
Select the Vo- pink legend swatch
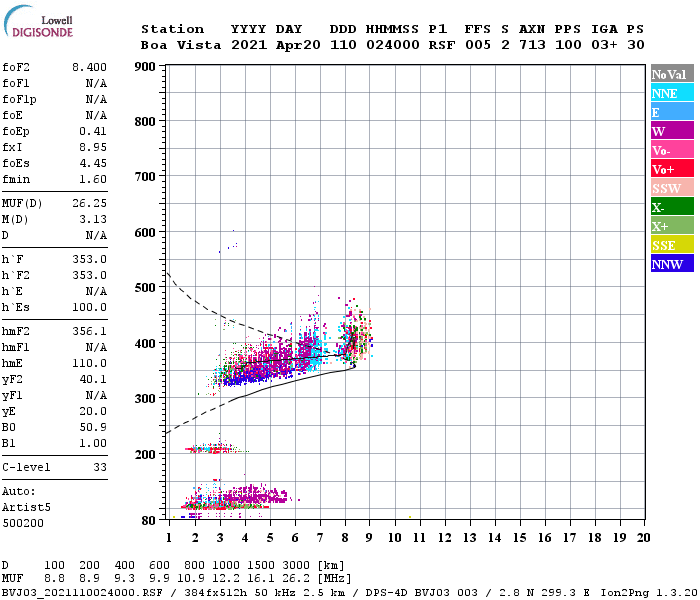coord(672,150)
